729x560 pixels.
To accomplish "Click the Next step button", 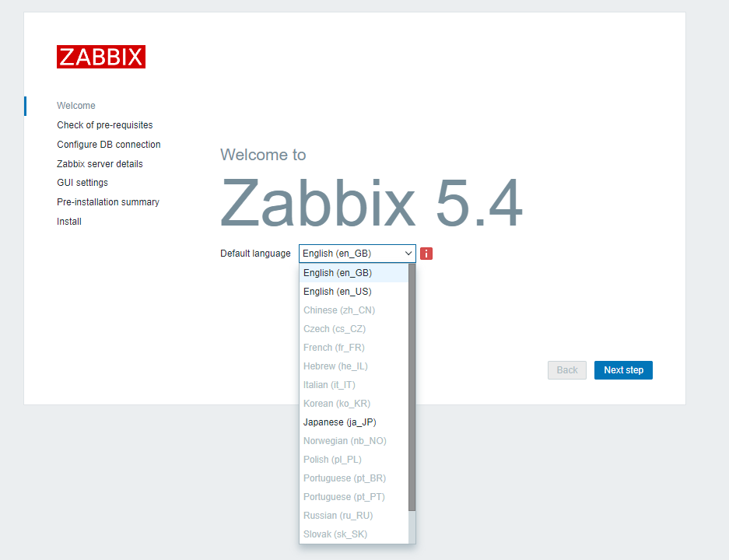I will [x=623, y=370].
